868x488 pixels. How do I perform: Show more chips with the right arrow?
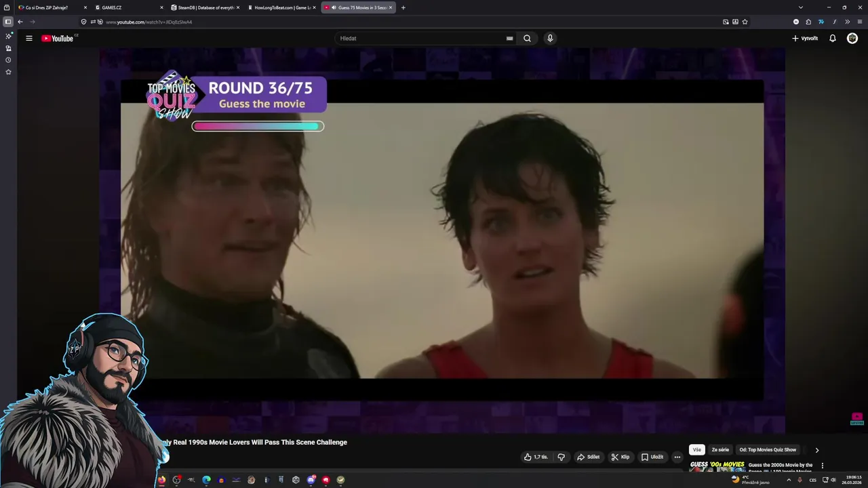[816, 449]
